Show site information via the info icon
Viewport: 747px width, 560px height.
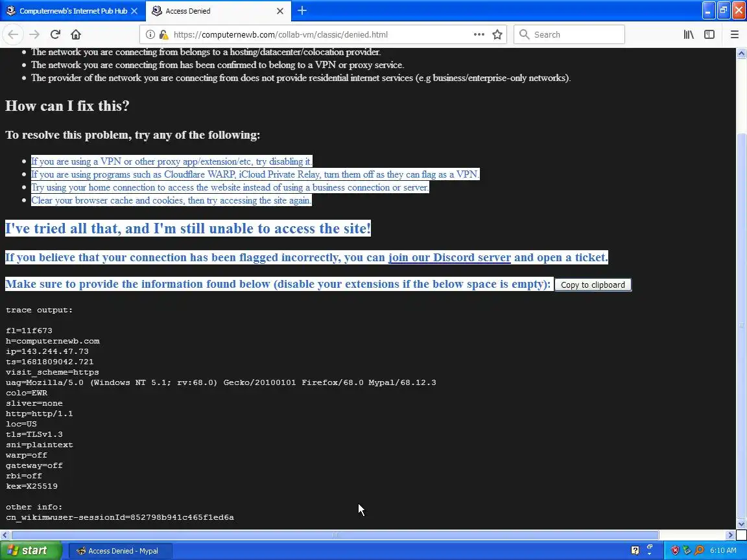pos(150,34)
